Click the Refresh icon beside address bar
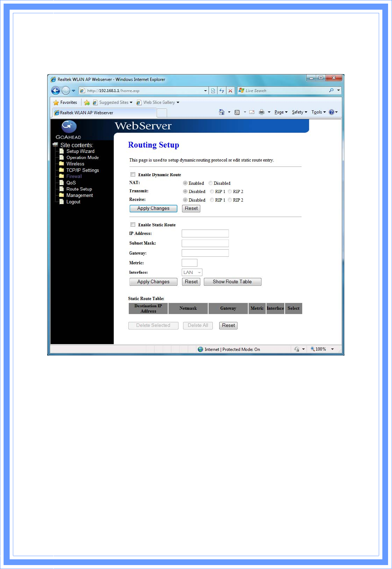Image resolution: width=392 pixels, height=569 pixels. 222,91
